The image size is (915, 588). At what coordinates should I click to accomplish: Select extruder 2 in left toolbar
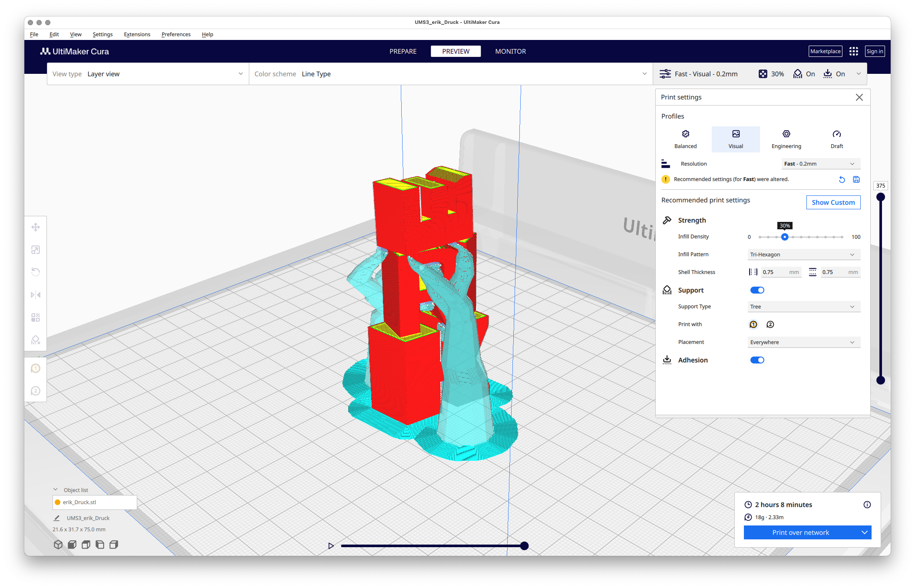tap(36, 391)
